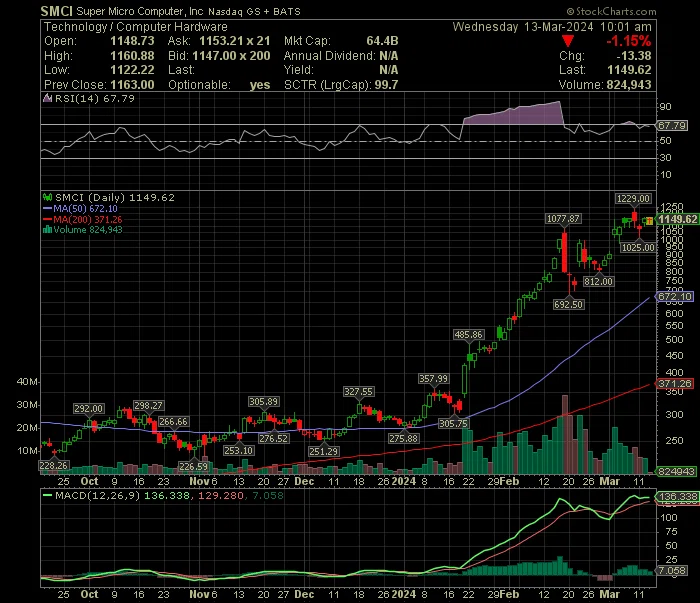700x603 pixels.
Task: Click the SMCI candlestick legend icon
Action: coord(47,197)
